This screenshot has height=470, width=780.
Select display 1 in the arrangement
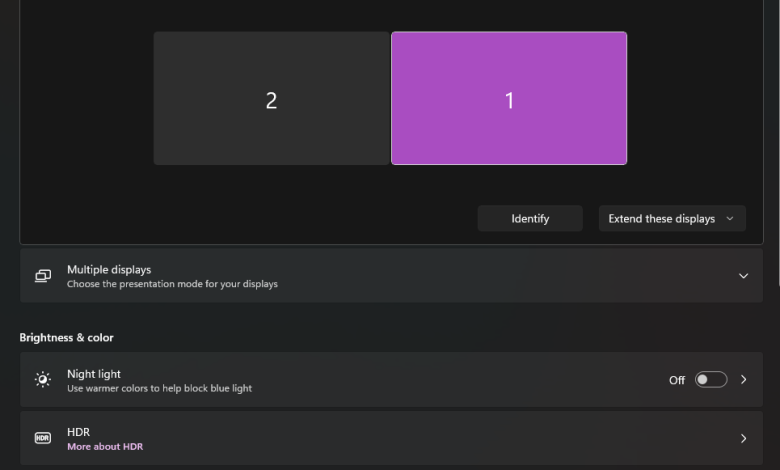(509, 98)
